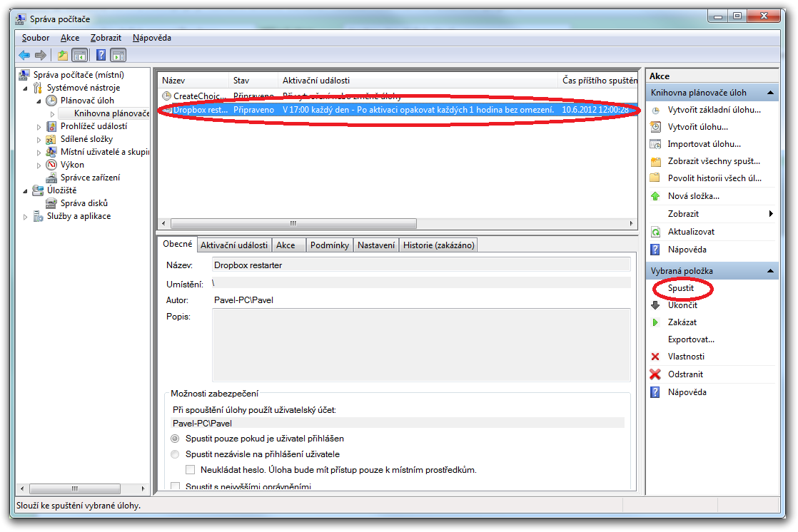The width and height of the screenshot is (798, 532).
Task: Switch to the Historie (zakázáno) tab
Action: [439, 245]
